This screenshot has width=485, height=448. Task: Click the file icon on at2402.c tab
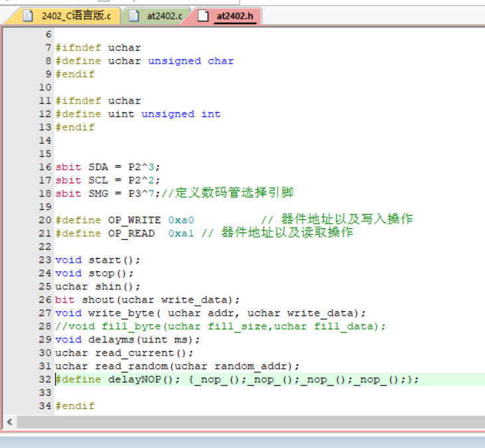click(x=133, y=15)
